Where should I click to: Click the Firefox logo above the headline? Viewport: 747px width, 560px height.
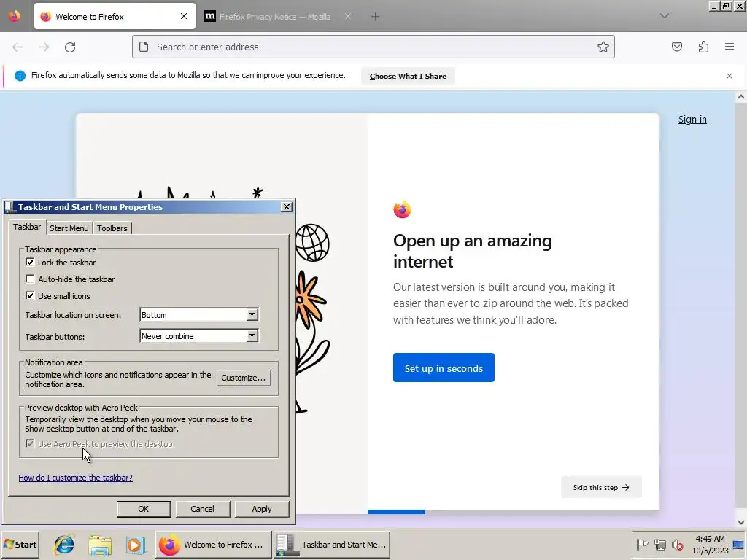[x=402, y=209]
